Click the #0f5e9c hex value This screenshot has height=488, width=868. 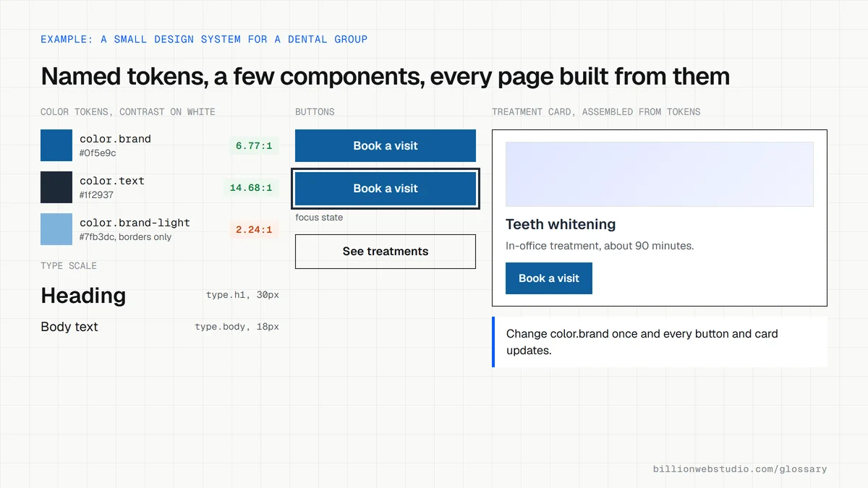click(98, 153)
